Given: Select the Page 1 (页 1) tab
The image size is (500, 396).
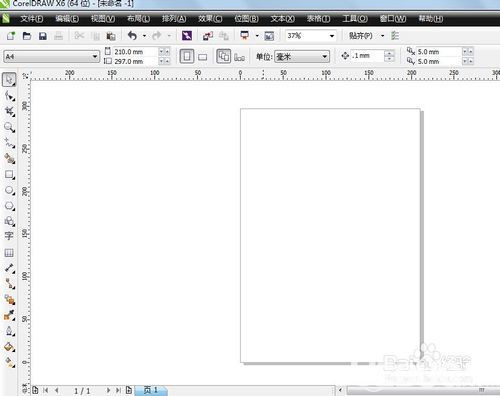Looking at the screenshot, I should click(151, 390).
